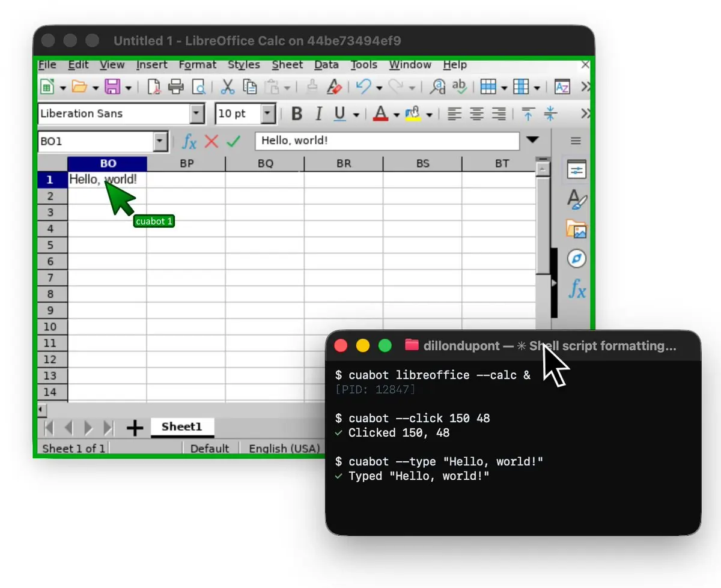Open the sidebar Gallery icon
The image size is (721, 588).
(576, 229)
